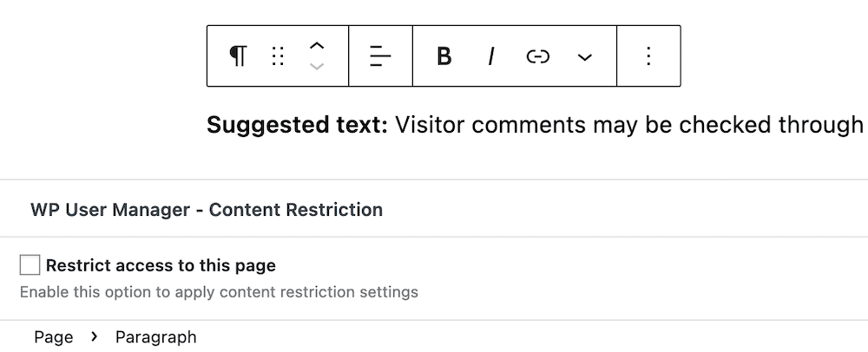
Task: Move the block up with the arrow
Action: click(316, 47)
